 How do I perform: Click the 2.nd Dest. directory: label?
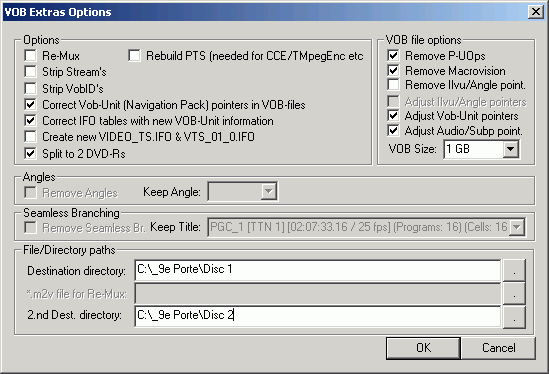[75, 315]
